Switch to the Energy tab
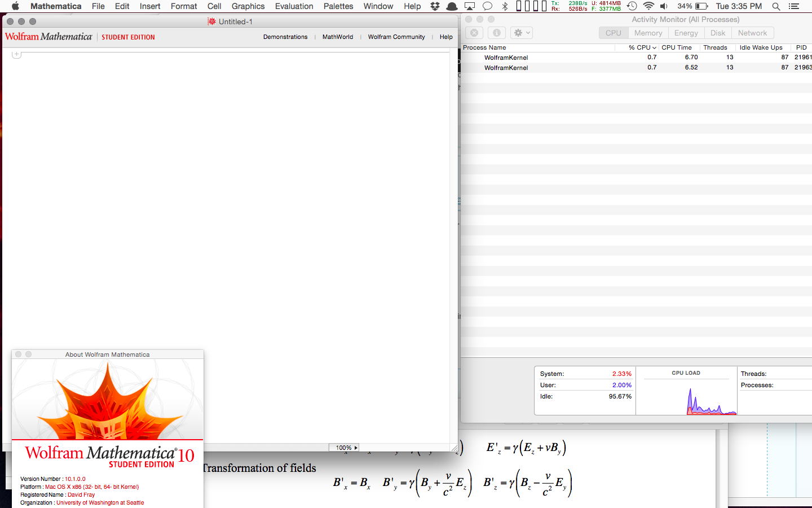Image resolution: width=812 pixels, height=508 pixels. [686, 33]
